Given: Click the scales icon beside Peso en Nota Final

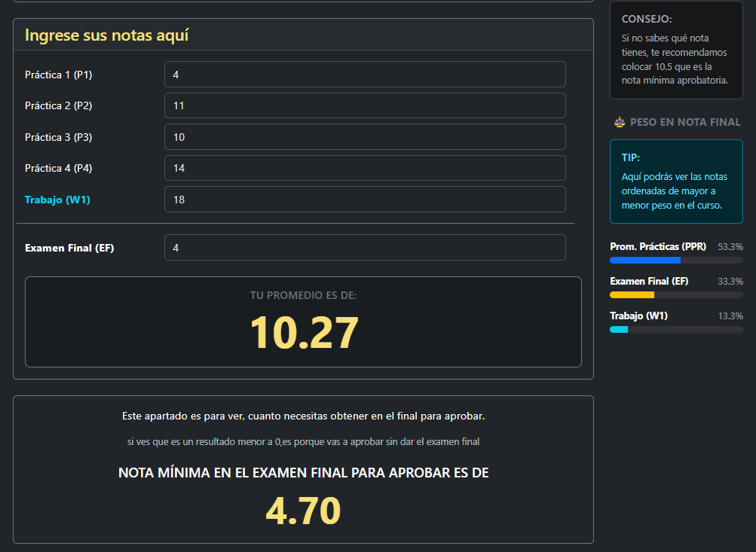Looking at the screenshot, I should coord(620,122).
